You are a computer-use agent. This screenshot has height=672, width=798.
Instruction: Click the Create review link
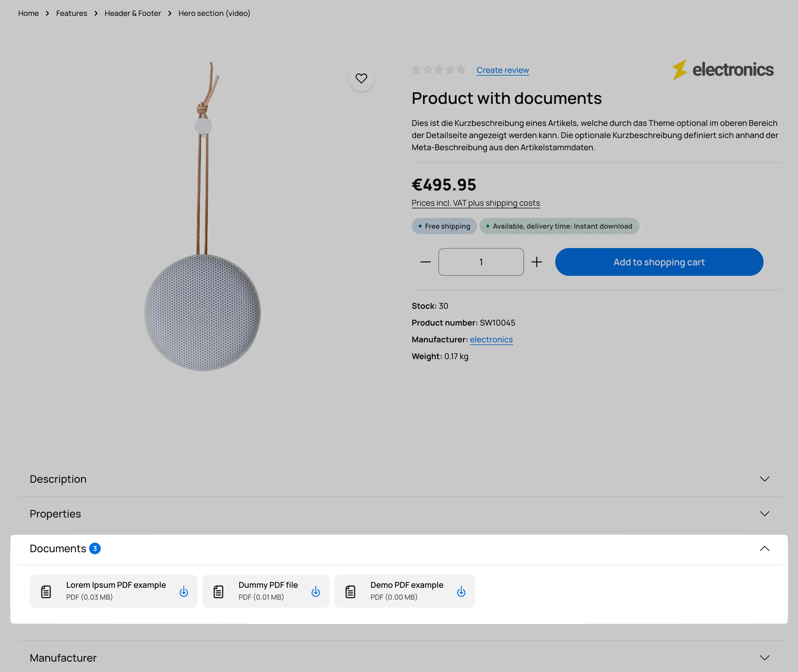click(x=502, y=70)
